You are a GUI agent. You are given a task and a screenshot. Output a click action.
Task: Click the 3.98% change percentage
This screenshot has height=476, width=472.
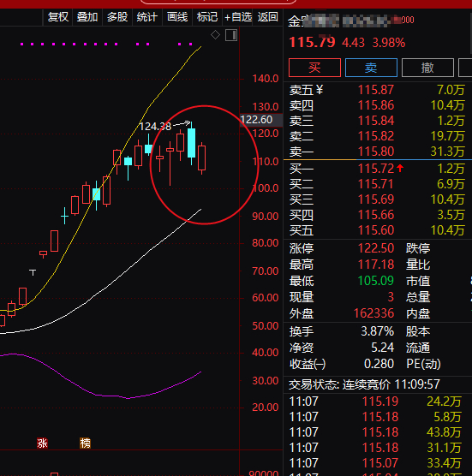click(x=389, y=43)
